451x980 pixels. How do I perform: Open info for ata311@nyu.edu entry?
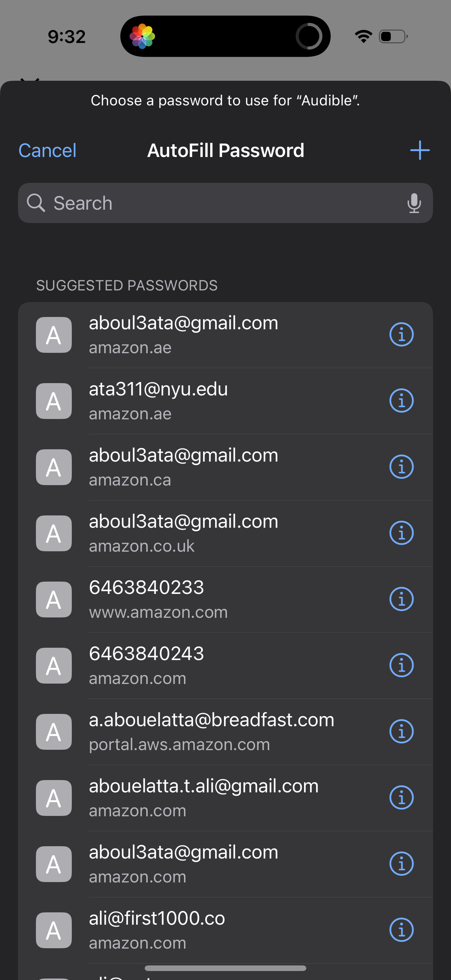point(401,401)
